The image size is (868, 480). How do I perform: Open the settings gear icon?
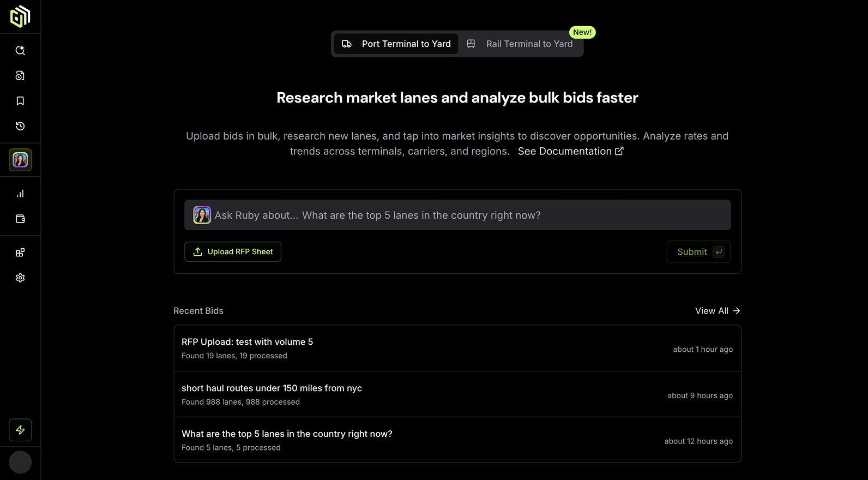click(20, 278)
